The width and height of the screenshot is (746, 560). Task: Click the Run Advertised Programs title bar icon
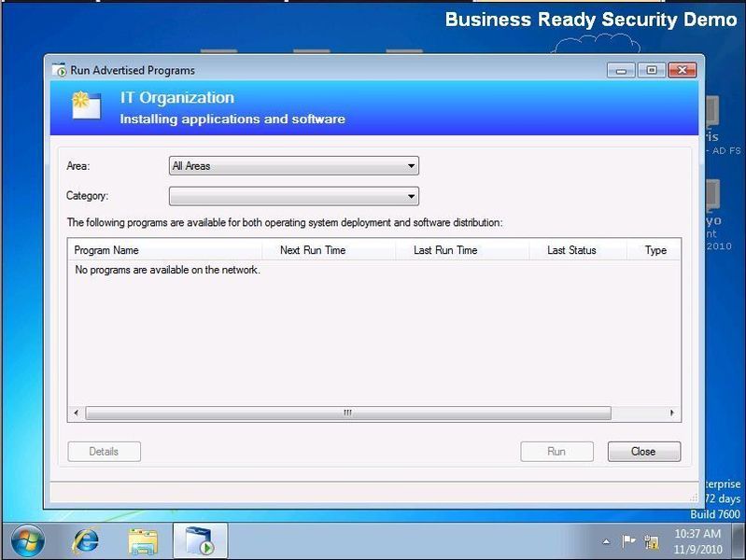click(x=60, y=69)
